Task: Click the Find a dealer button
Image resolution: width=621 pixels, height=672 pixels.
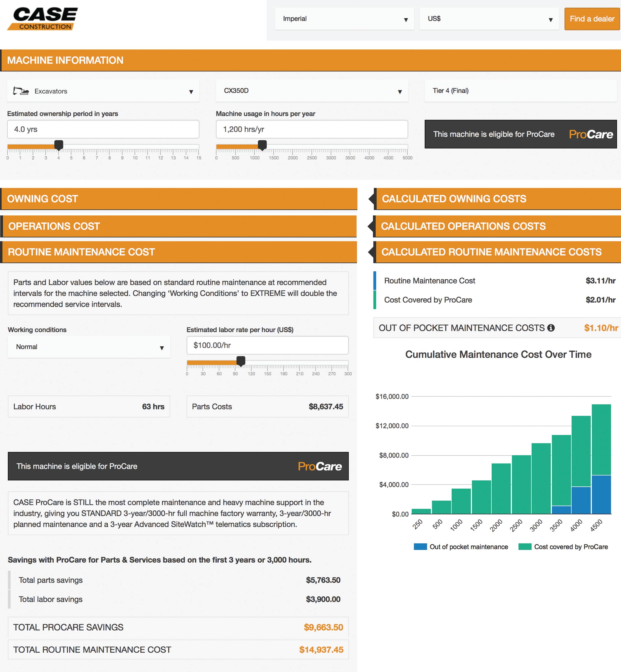Action: pyautogui.click(x=592, y=19)
